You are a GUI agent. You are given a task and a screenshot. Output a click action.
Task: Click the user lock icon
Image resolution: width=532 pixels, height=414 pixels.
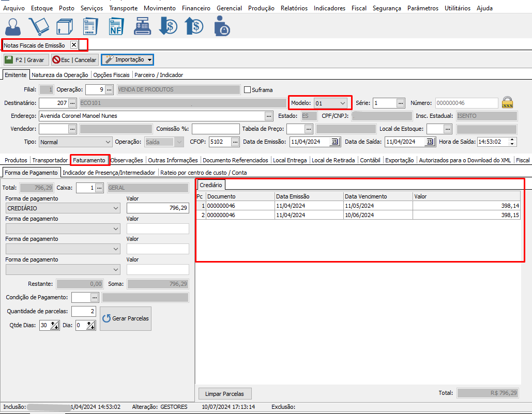point(222,26)
